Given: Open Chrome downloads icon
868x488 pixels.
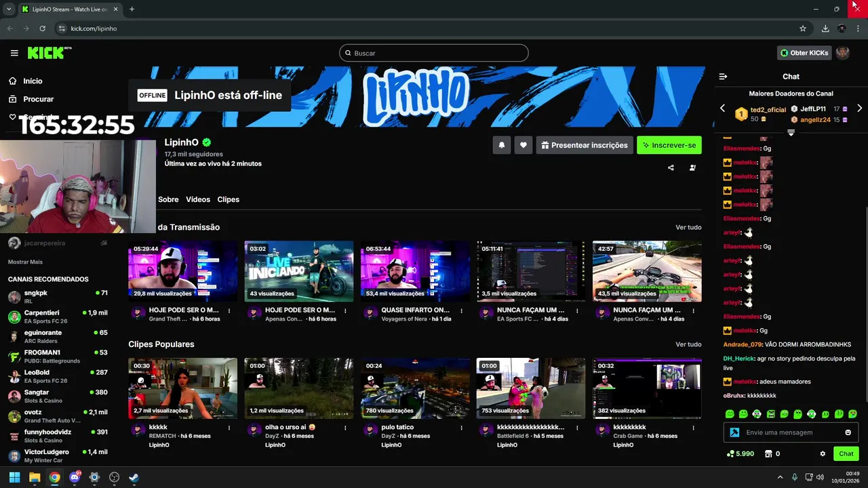Looking at the screenshot, I should 825,28.
